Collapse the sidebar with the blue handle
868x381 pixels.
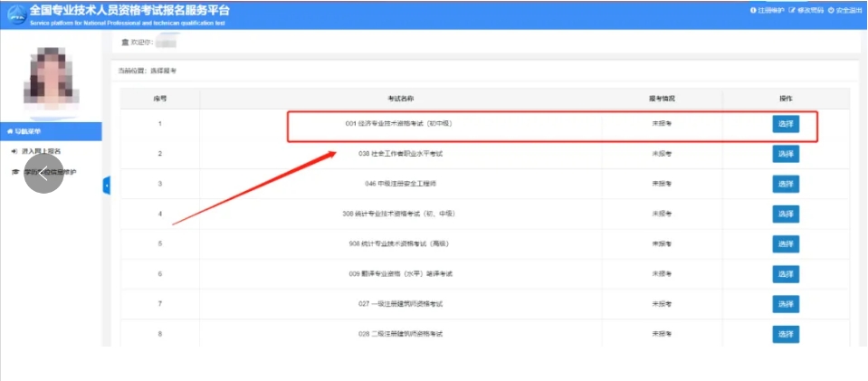[x=106, y=186]
